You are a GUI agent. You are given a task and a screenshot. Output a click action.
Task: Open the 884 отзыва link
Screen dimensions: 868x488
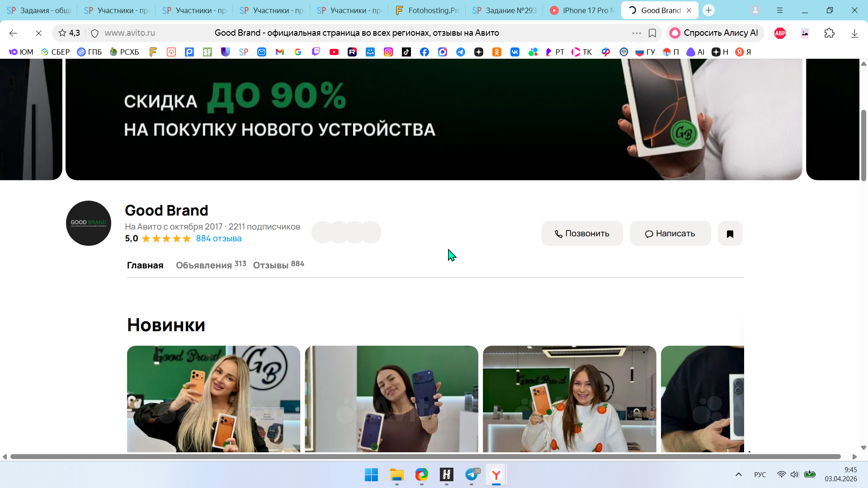coord(219,239)
